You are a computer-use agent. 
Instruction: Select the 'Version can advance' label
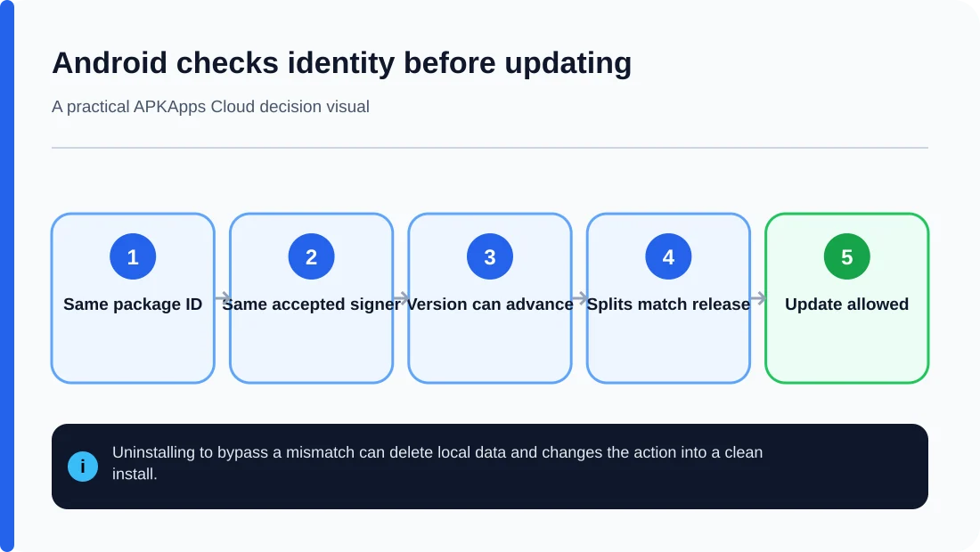490,304
